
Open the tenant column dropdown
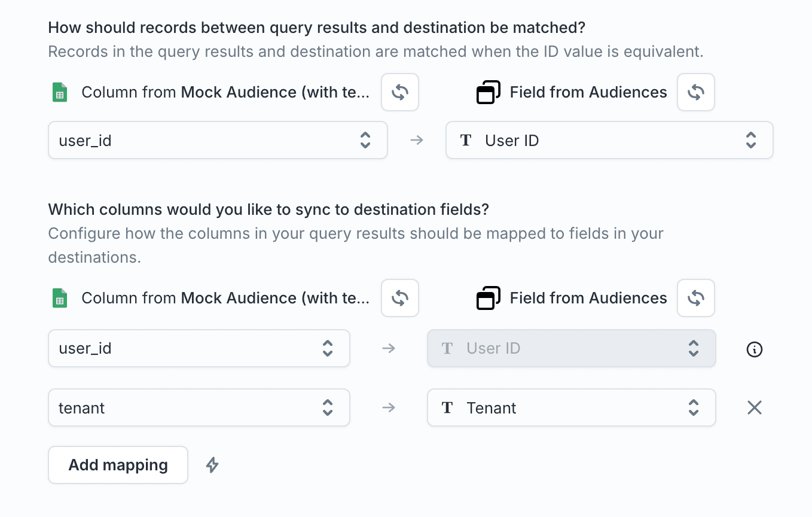click(x=199, y=407)
